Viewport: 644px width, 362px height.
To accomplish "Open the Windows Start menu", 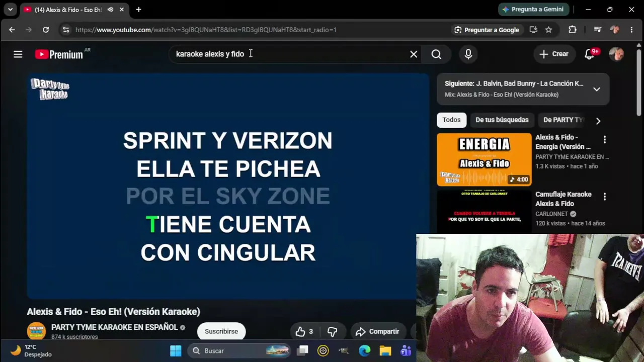I will tap(176, 350).
